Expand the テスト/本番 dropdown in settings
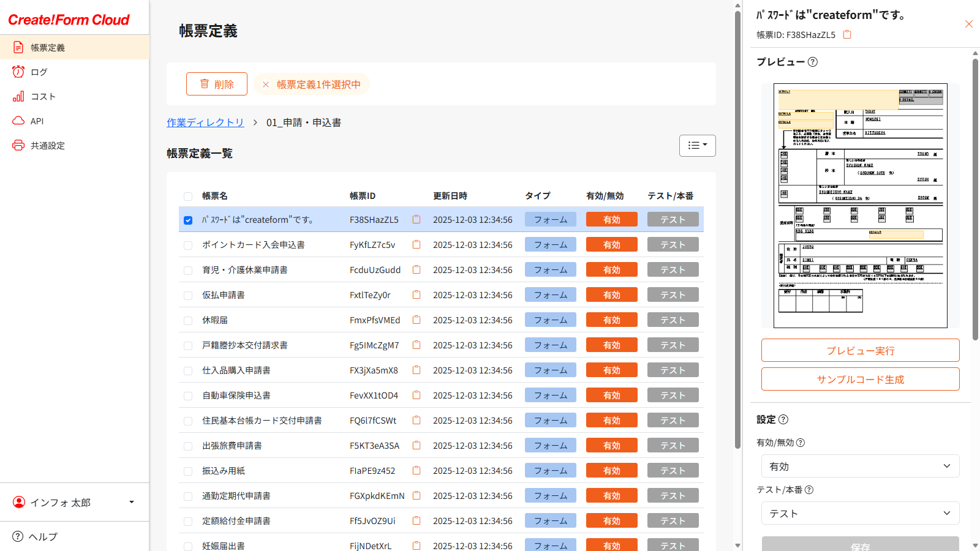The width and height of the screenshot is (980, 551). tap(860, 514)
